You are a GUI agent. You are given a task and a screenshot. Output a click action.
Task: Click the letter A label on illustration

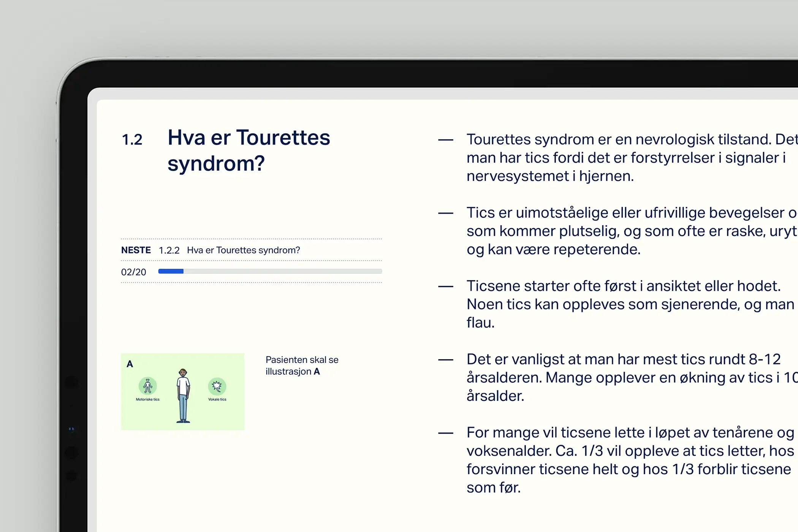click(130, 364)
